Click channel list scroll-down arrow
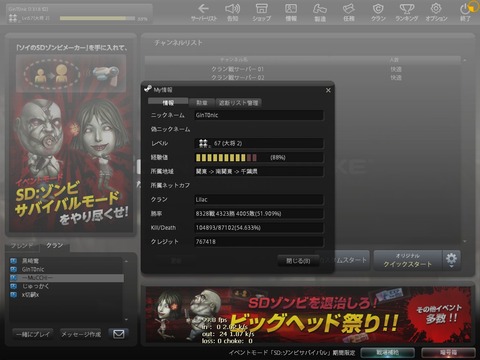 (465, 241)
